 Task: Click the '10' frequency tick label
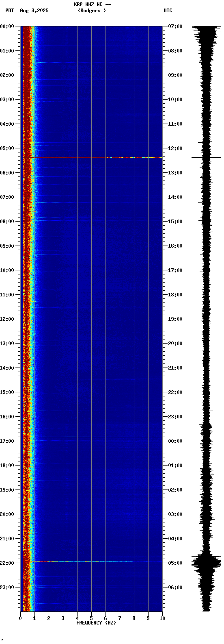click(162, 618)
